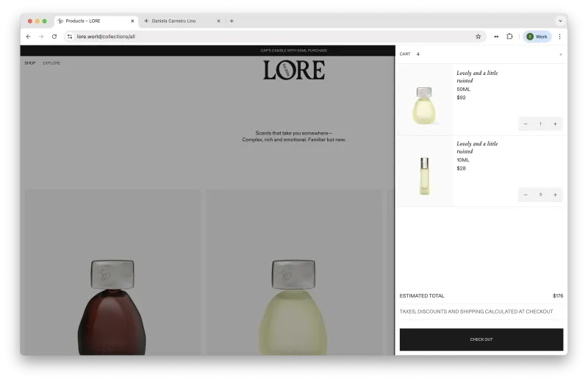Click the CHECK OUT button
The image size is (588, 382).
coord(481,339)
